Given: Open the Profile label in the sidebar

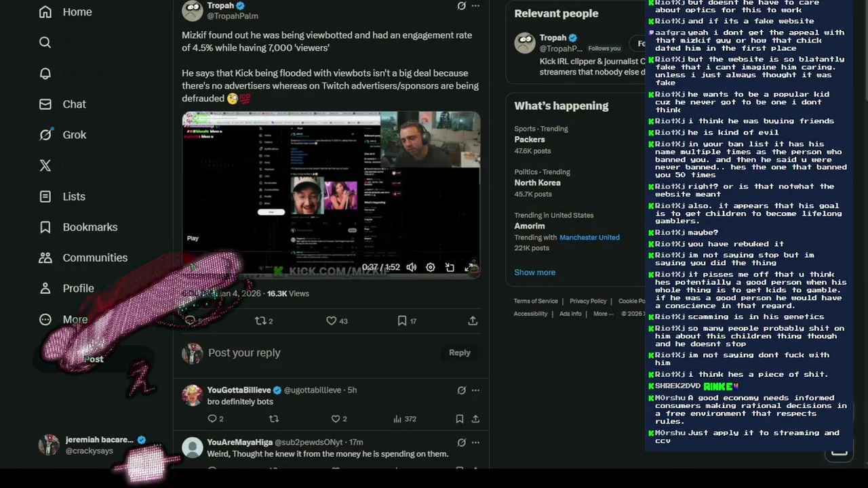Looking at the screenshot, I should 79,288.
